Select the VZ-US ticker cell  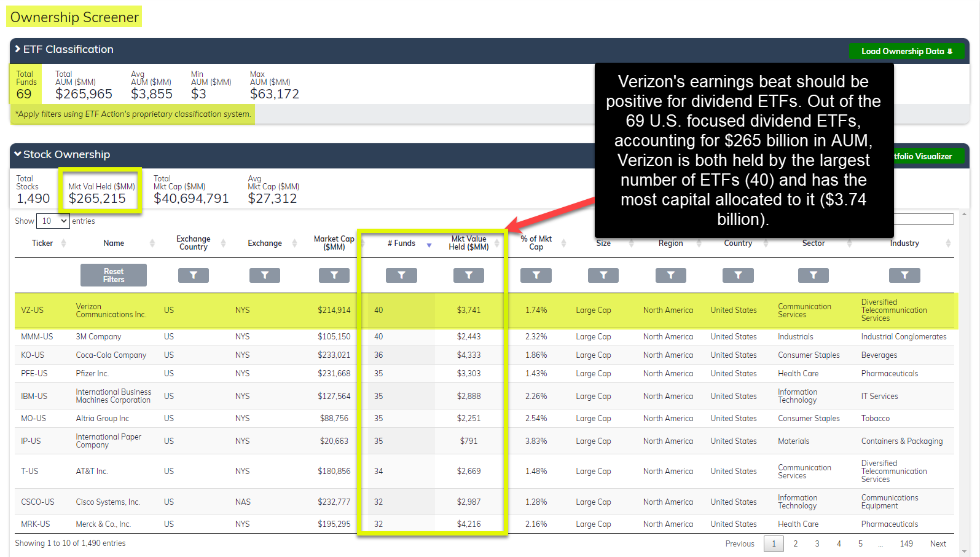[33, 310]
